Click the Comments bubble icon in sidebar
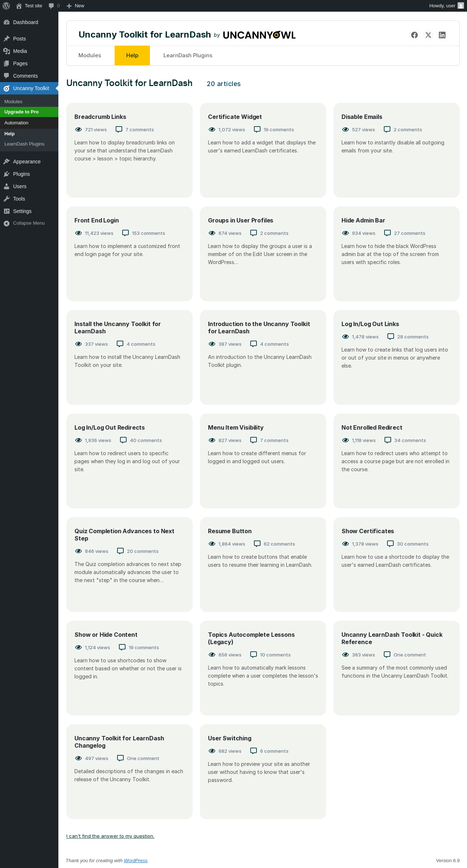The image size is (467, 868). (7, 76)
